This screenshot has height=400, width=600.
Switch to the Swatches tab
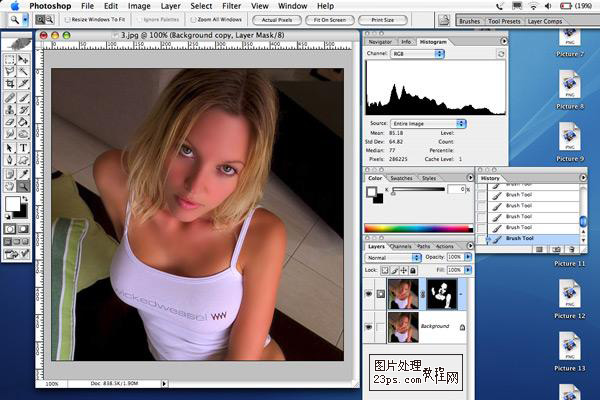pos(401,178)
